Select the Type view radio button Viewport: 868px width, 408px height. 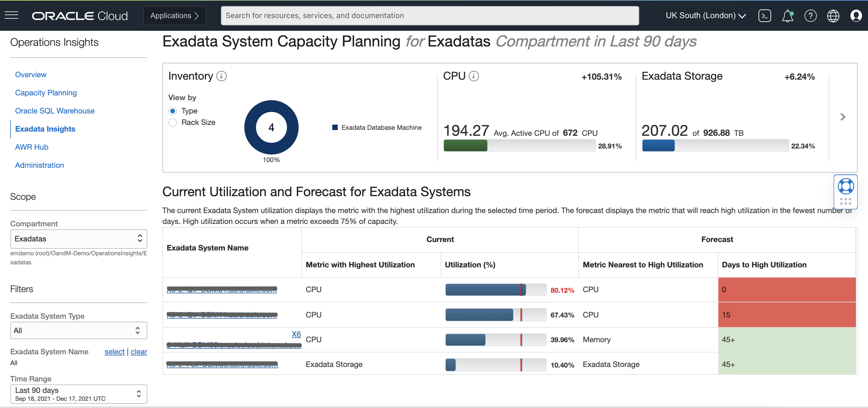[x=173, y=110]
